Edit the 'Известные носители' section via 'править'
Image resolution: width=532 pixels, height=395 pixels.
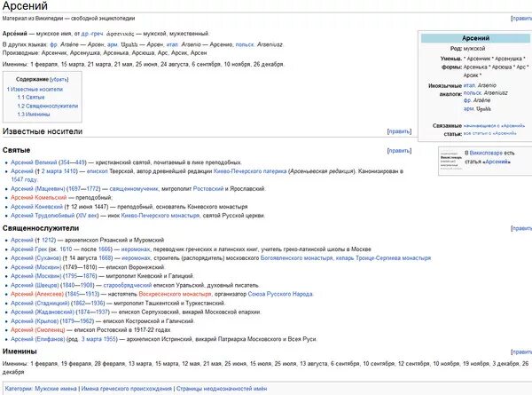[399, 131]
